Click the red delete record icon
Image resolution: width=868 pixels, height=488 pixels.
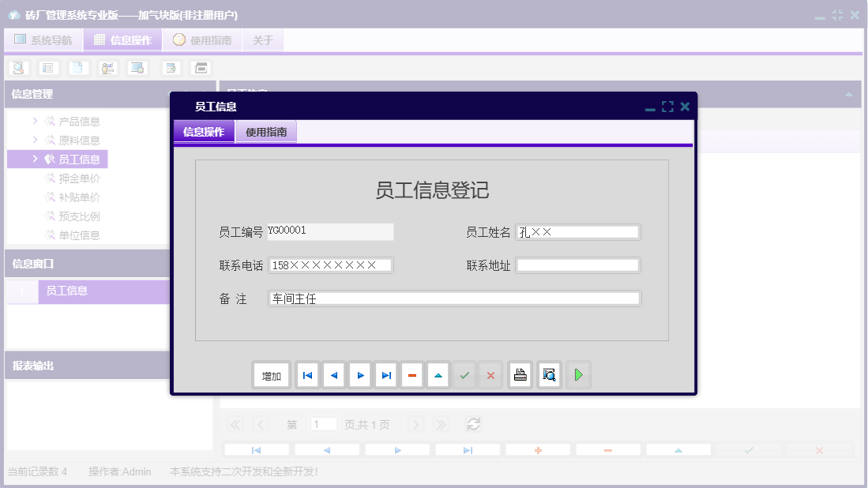(x=411, y=374)
